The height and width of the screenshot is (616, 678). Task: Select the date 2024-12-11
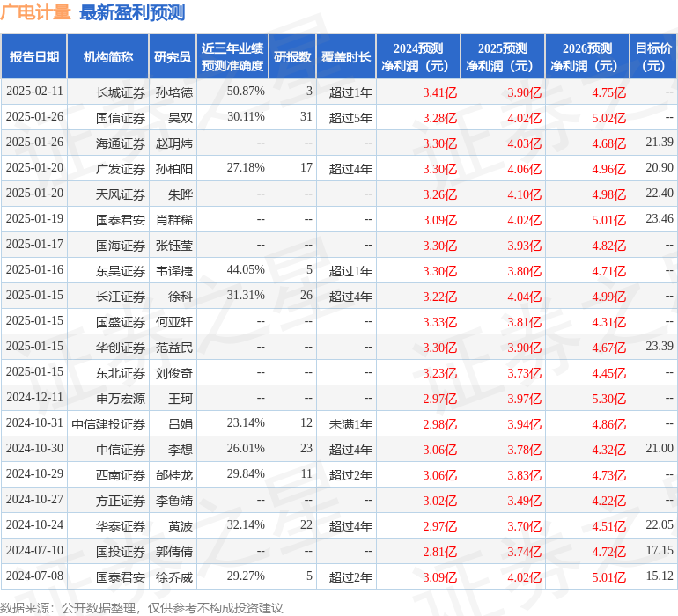click(34, 397)
